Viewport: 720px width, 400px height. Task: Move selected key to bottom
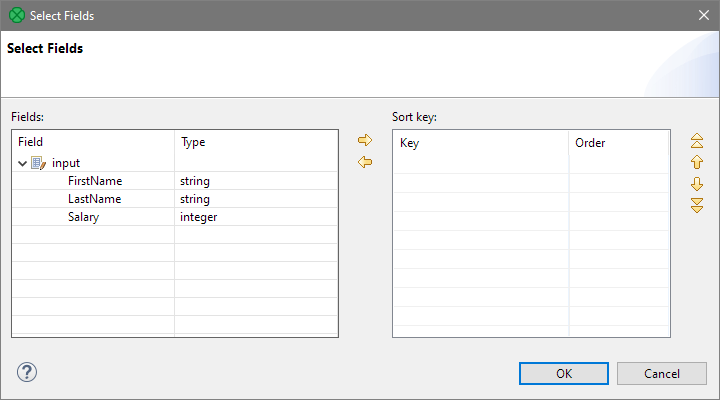697,205
